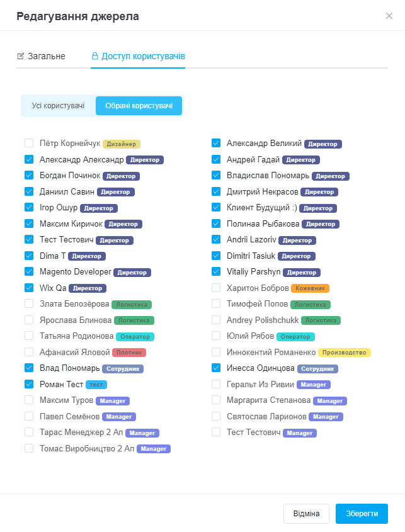The height and width of the screenshot is (532, 405).
Task: Check the Геральт Из Ривии checkbox
Action: coord(216,384)
